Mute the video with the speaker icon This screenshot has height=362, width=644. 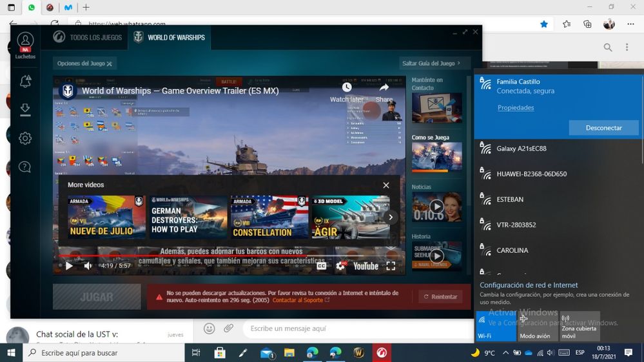[88, 266]
